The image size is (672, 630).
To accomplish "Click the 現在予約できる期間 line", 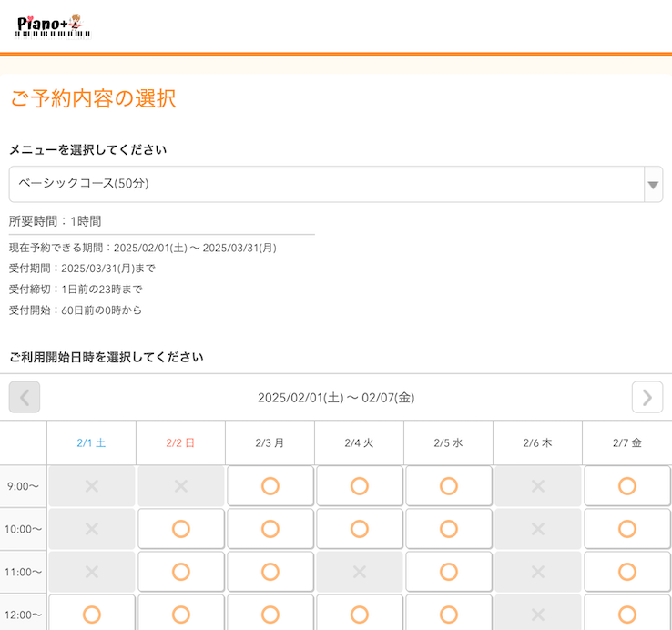I will coord(143,248).
